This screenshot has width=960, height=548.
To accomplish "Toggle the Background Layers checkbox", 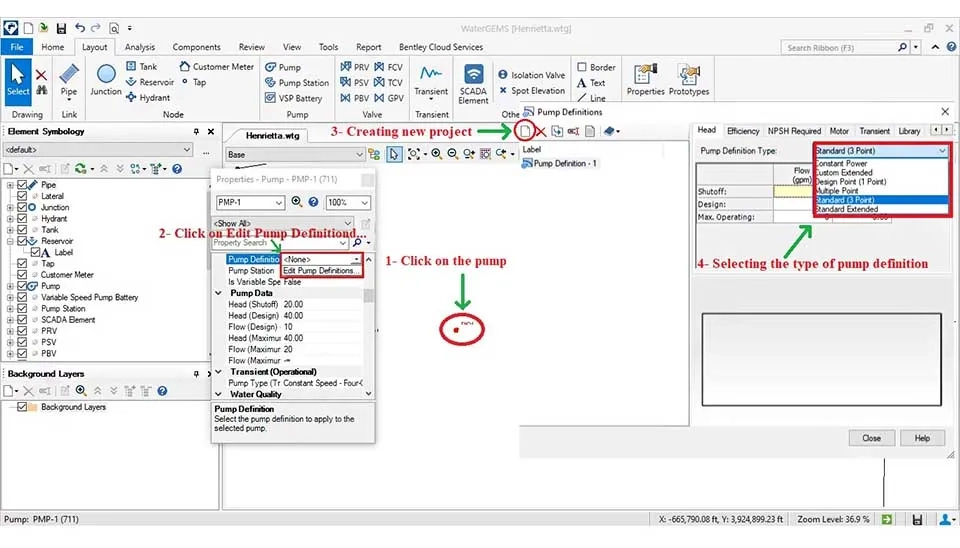I will tap(22, 407).
